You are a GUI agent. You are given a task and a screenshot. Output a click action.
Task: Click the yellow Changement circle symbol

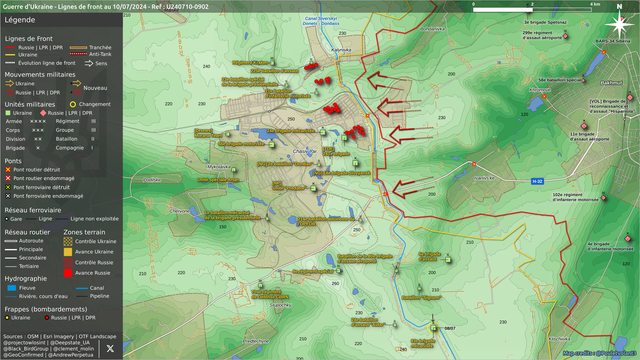tap(73, 104)
